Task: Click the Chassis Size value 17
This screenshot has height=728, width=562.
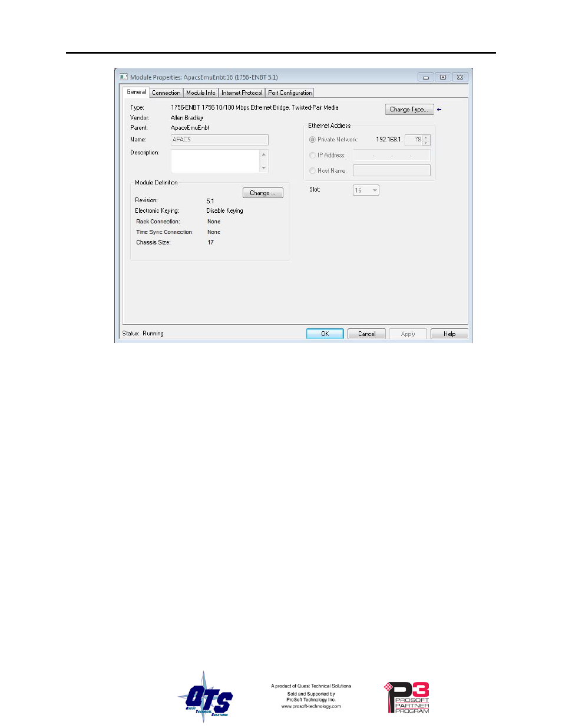Action: click(x=210, y=242)
